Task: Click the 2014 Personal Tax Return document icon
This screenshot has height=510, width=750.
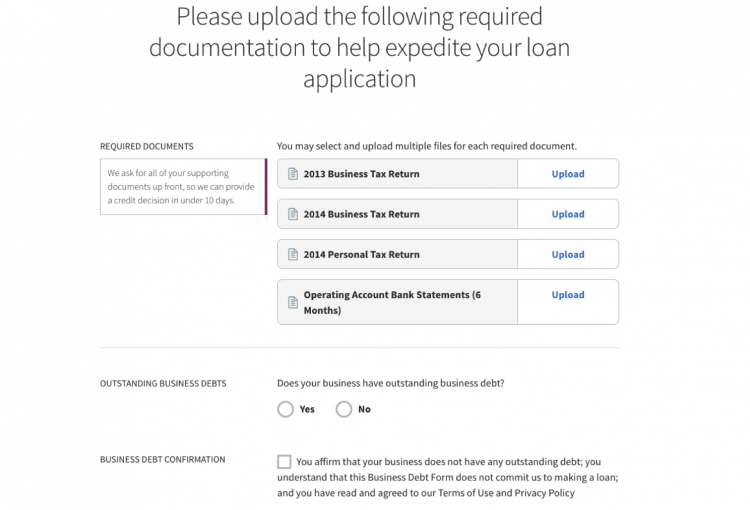Action: click(x=293, y=255)
